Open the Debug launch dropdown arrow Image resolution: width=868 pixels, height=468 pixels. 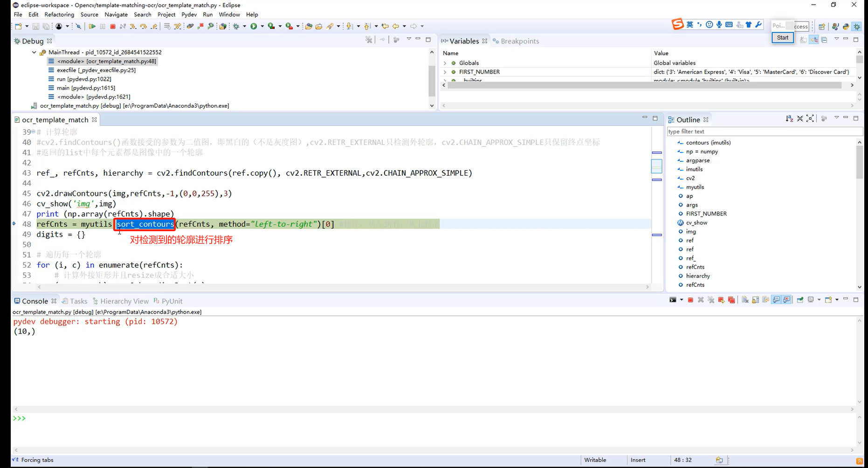click(245, 26)
